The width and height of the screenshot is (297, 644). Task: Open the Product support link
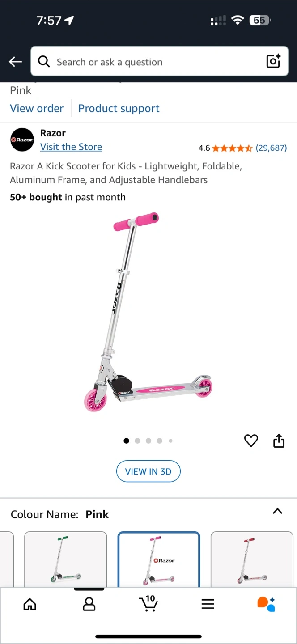pos(119,108)
